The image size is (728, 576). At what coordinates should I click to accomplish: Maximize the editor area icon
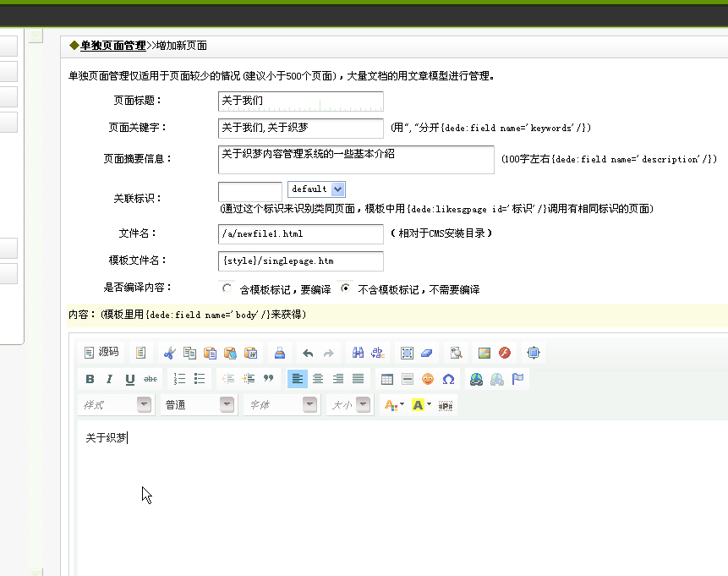(534, 353)
